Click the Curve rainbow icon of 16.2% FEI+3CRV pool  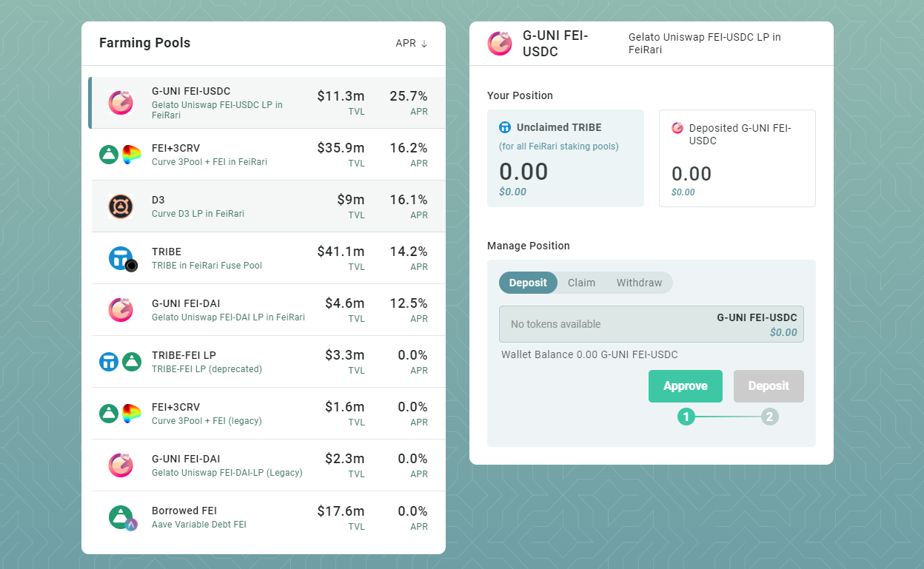(132, 155)
